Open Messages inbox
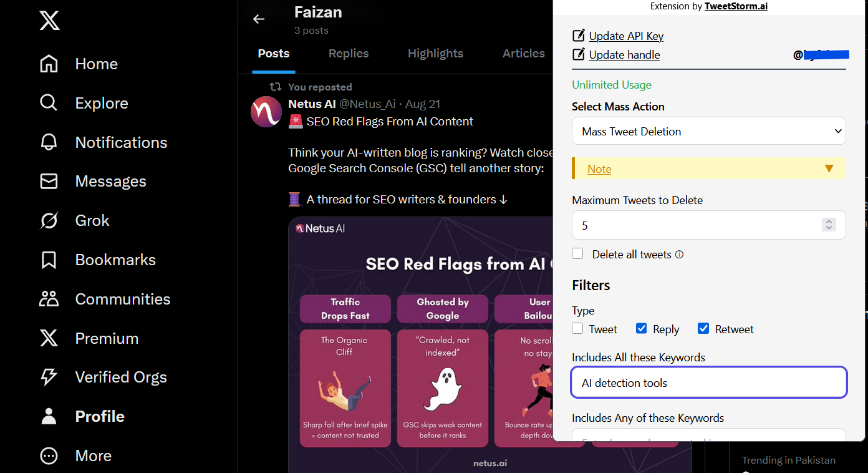Image resolution: width=868 pixels, height=473 pixels. pos(110,181)
